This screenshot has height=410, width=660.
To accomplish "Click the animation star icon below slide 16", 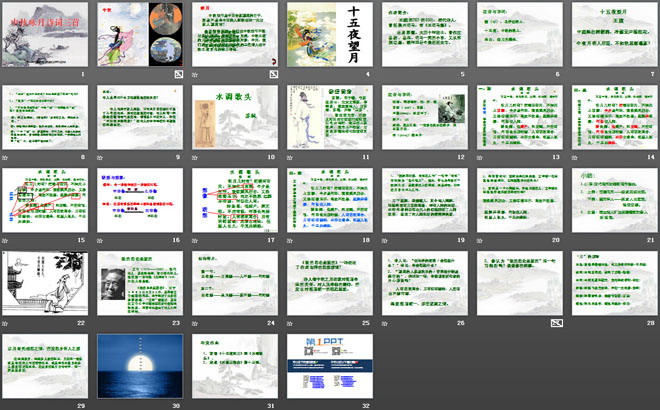I will click(100, 241).
